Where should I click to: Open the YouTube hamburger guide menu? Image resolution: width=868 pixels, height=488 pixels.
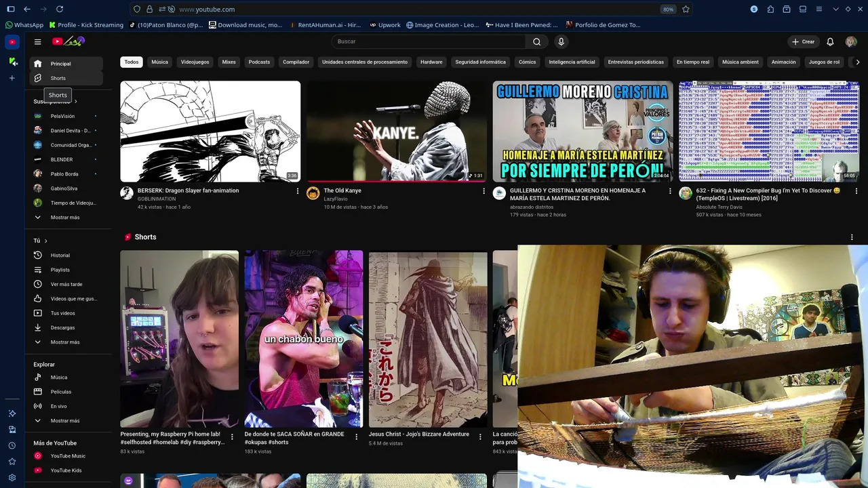click(38, 42)
